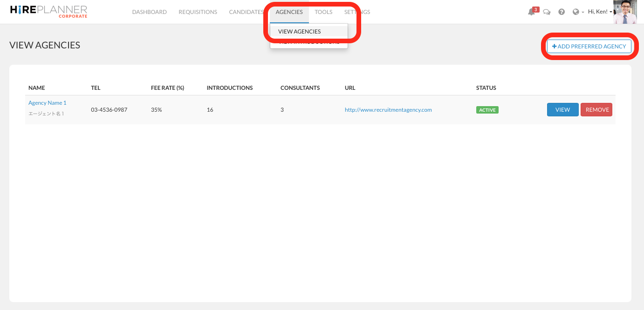Click Ken's profile photo

tap(625, 12)
